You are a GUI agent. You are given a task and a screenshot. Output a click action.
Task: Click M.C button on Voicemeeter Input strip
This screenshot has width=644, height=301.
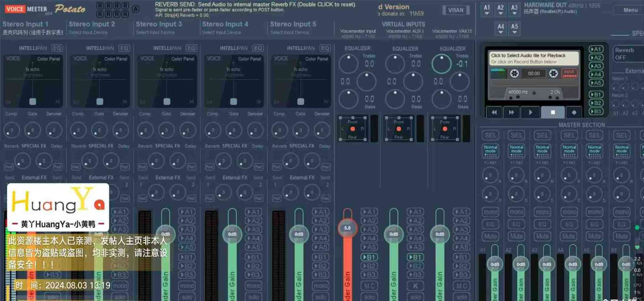[369, 286]
